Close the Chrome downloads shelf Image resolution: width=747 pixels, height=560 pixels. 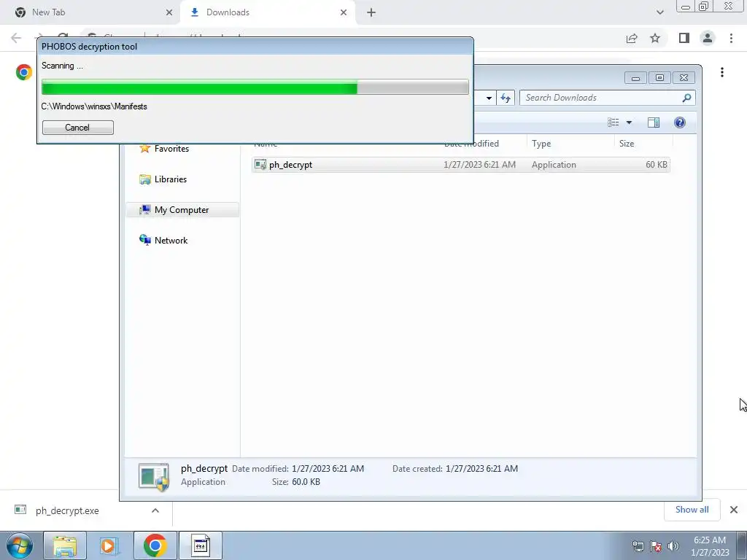[734, 510]
